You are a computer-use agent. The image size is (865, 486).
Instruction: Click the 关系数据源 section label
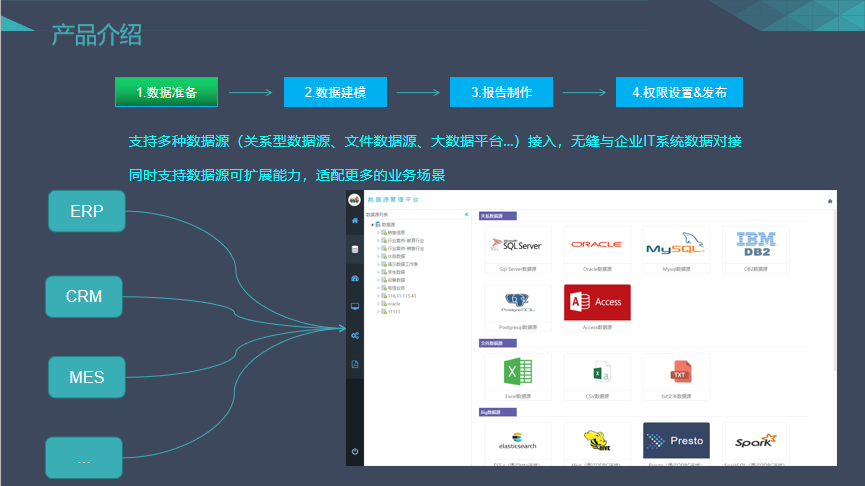coord(498,216)
